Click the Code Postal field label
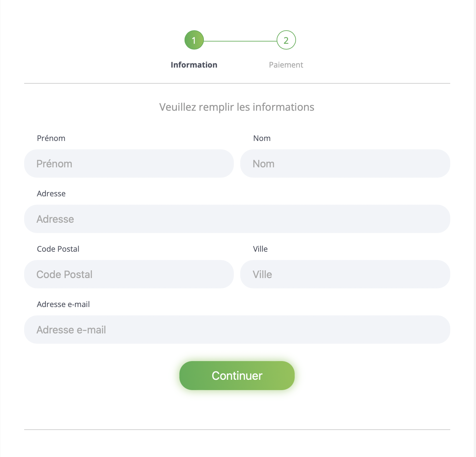This screenshot has height=457, width=476. [58, 249]
